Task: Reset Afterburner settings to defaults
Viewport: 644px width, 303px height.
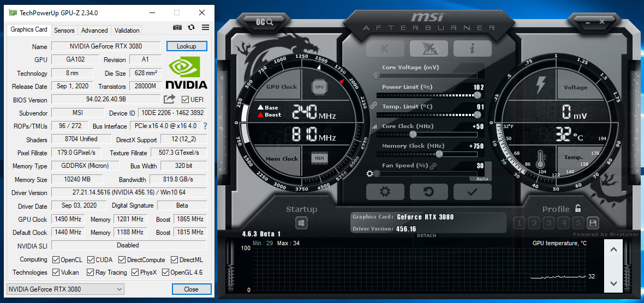Action: click(429, 191)
